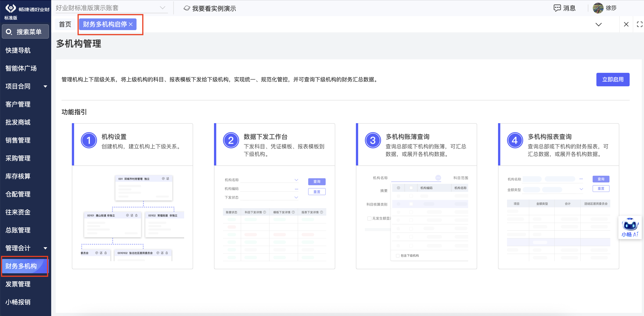Image resolution: width=644 pixels, height=316 pixels.
Task: Click the planet icon beside 我要看实例演示
Action: point(187,8)
